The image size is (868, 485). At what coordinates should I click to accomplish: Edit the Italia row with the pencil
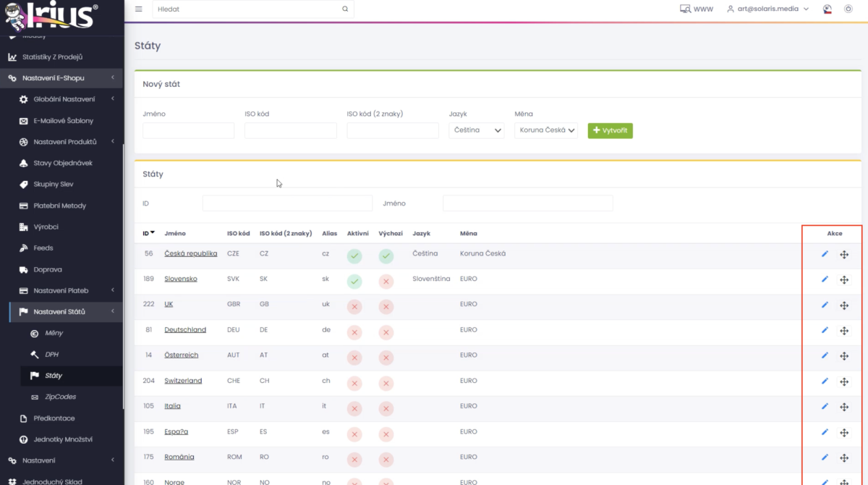pos(825,406)
